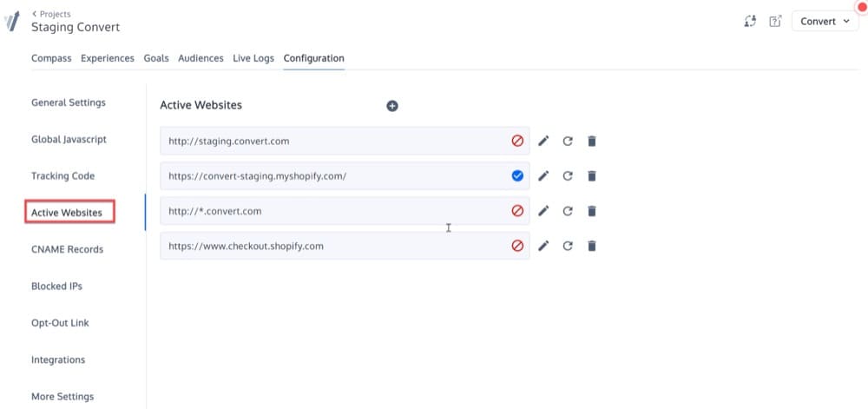The width and height of the screenshot is (868, 409).
Task: Open the Live Logs tab
Action: click(253, 58)
